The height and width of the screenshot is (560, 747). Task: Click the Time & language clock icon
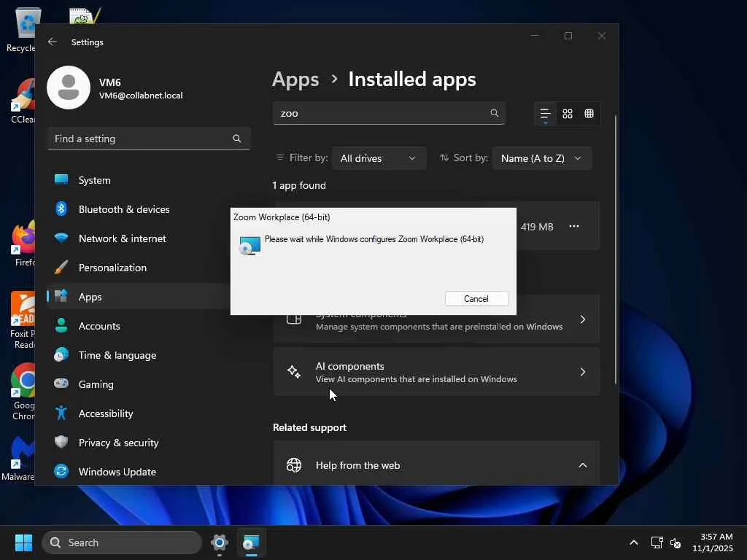pos(61,355)
